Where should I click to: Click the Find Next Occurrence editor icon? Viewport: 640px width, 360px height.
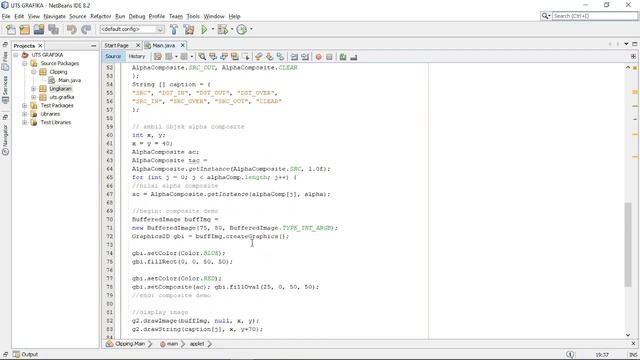pyautogui.click(x=224, y=57)
